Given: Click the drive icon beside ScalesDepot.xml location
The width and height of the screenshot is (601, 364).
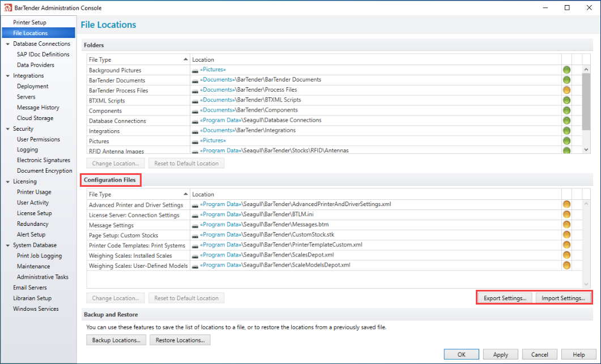Looking at the screenshot, I should click(195, 256).
